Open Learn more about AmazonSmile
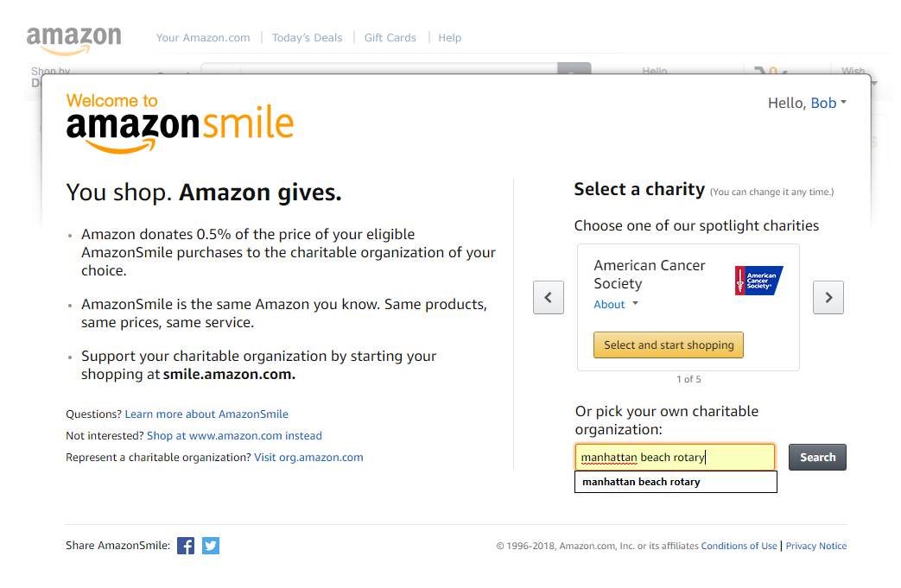The width and height of the screenshot is (901, 588). tap(206, 414)
